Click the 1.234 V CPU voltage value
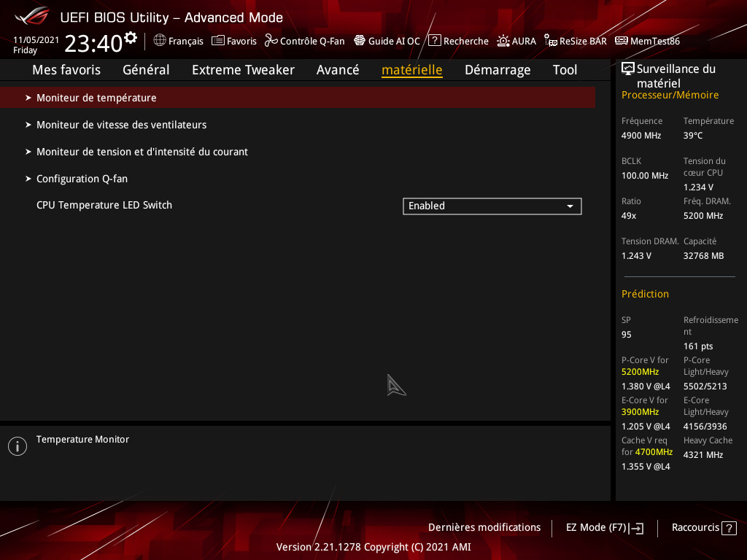This screenshot has height=560, width=747. point(698,187)
